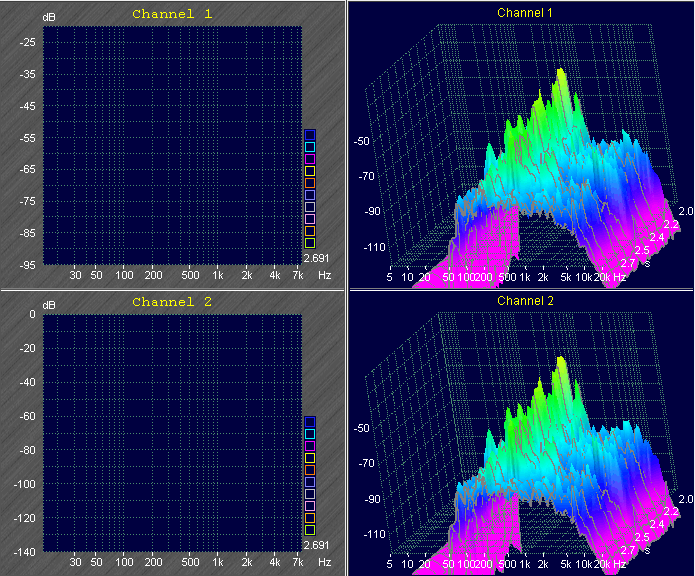Toggle the cyan trace box in Channel 2

coord(310,434)
